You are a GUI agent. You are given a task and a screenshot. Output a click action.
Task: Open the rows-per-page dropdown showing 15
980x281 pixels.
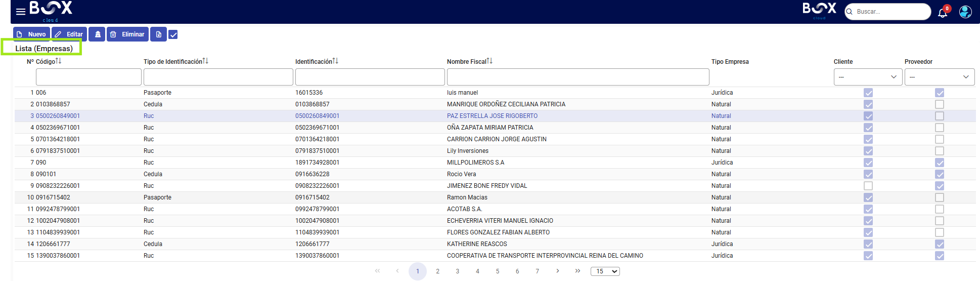605,271
